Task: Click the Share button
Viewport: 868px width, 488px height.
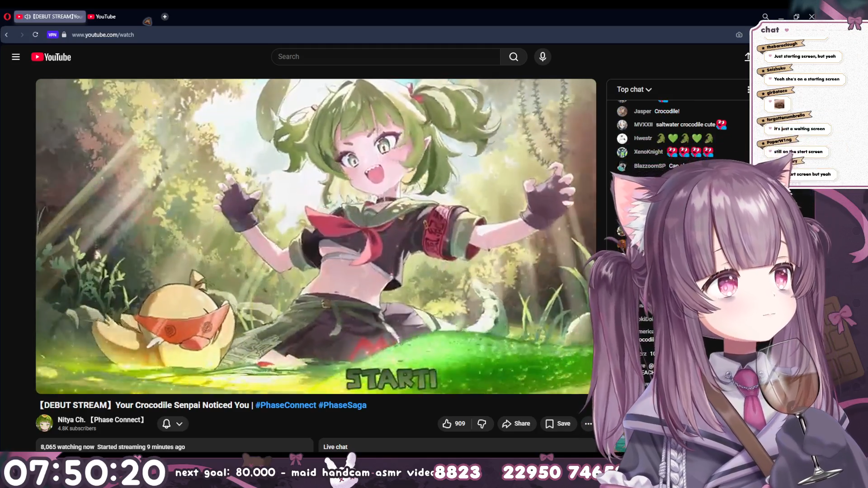Action: 516,424
